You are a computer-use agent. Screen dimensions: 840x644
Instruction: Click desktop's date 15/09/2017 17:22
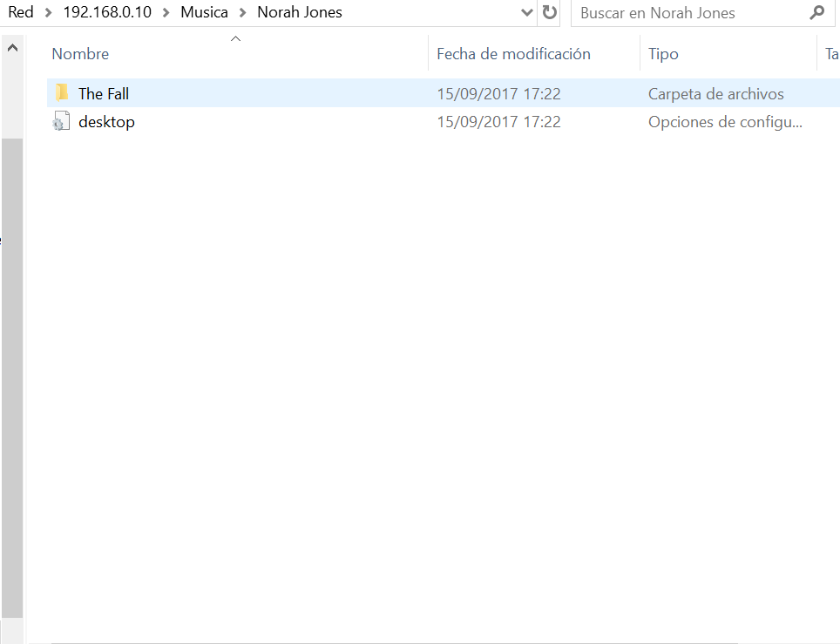498,122
